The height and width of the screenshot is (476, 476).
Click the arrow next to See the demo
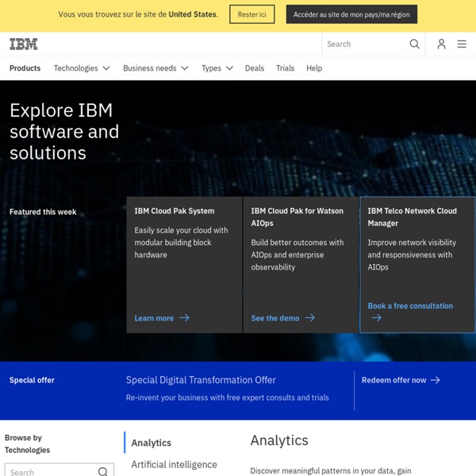310,318
